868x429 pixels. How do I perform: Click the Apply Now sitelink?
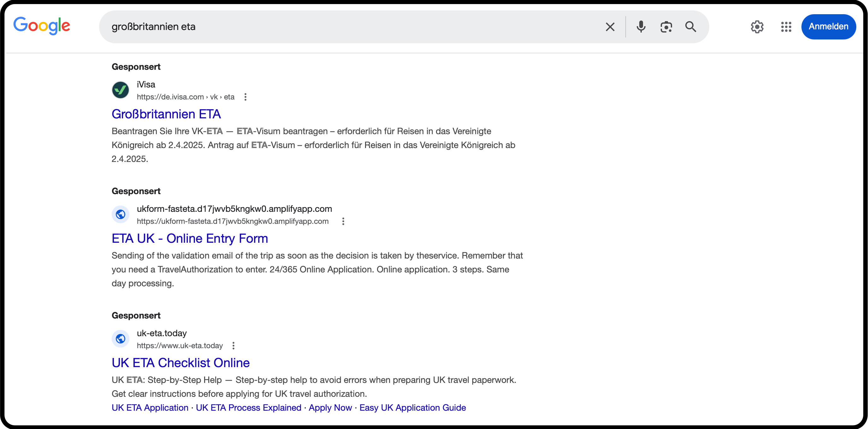point(330,408)
